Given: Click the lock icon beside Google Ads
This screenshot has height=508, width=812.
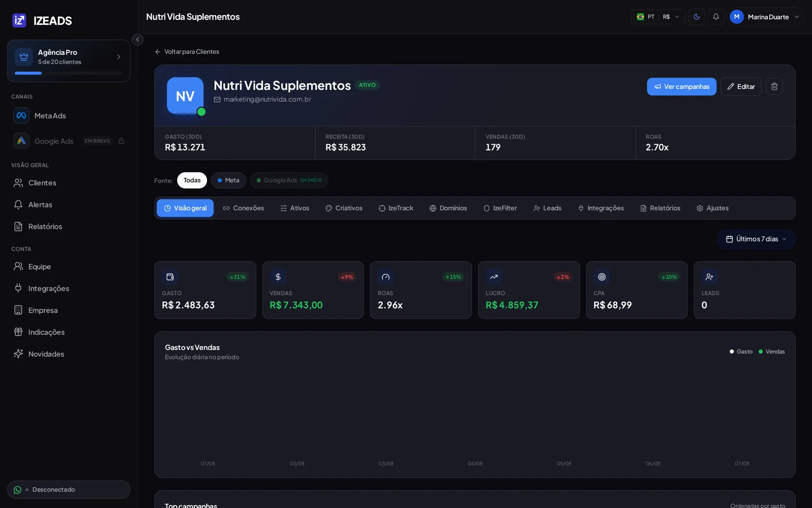Looking at the screenshot, I should pos(121,141).
